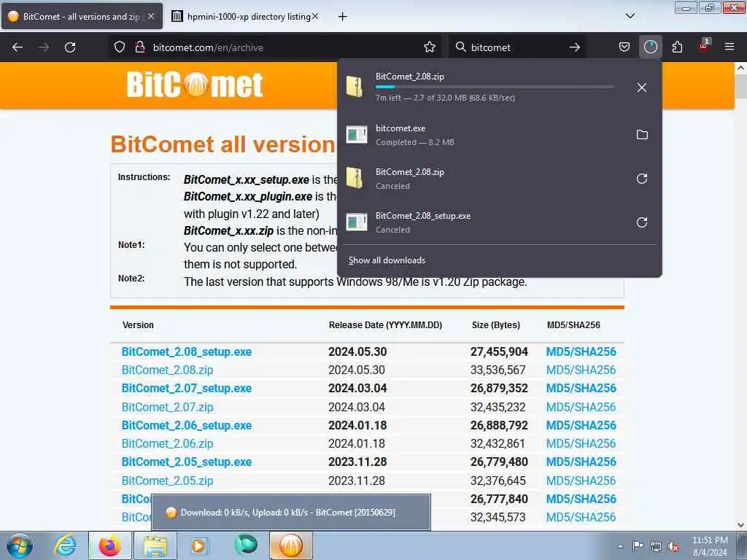Screen dimensions: 747x560
Task: Retry the canceled BitComet_2.08_setup.exe download
Action: click(642, 222)
